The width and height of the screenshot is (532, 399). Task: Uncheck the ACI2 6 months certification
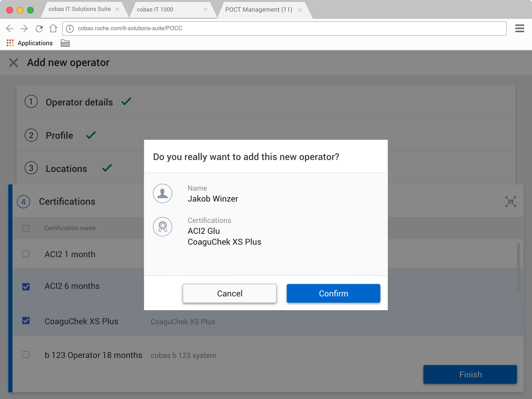coord(26,287)
